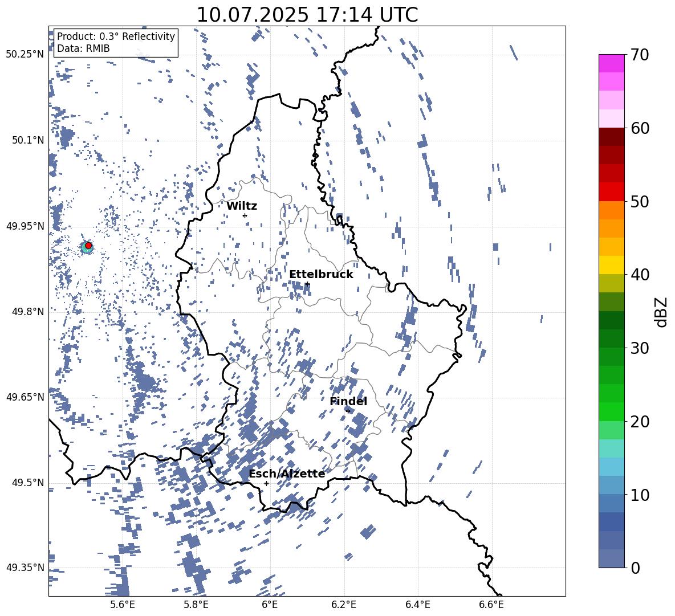
Task: Click the 49.35°N latitude label
Action: click(x=25, y=568)
